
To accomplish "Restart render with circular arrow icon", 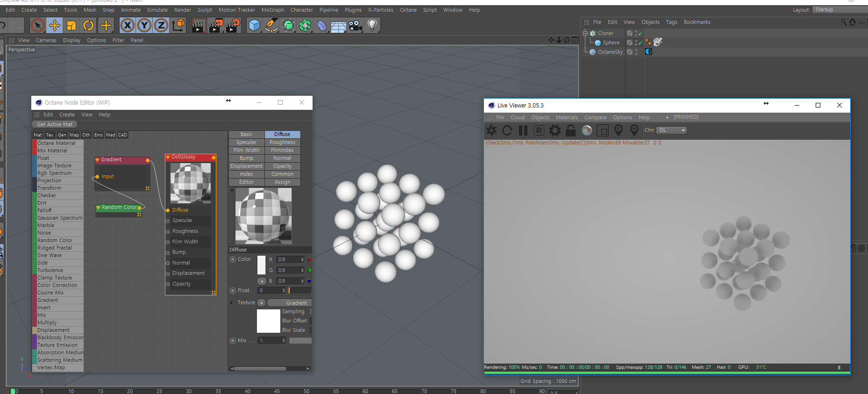I will pos(507,130).
